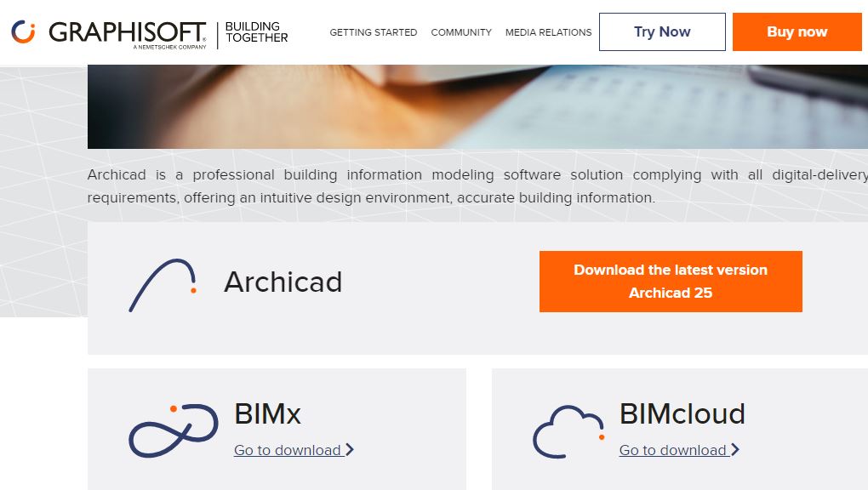Click the BIMx infinity loop icon

point(174,430)
